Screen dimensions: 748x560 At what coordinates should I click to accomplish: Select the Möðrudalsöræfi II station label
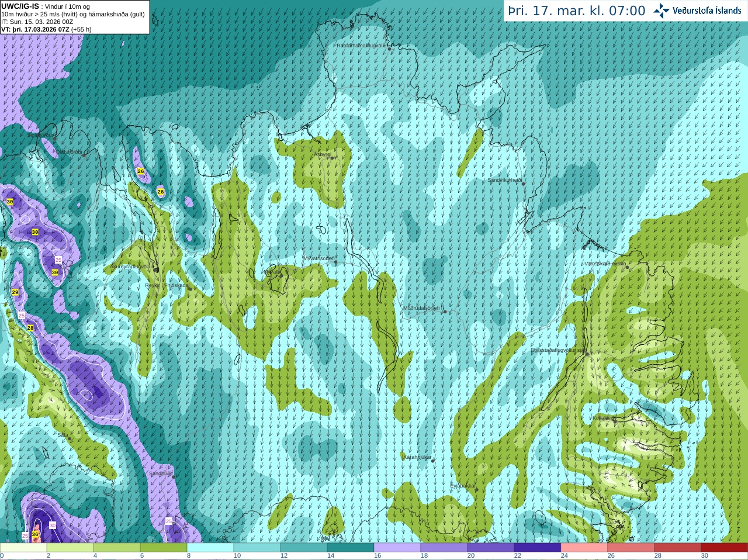click(x=423, y=307)
